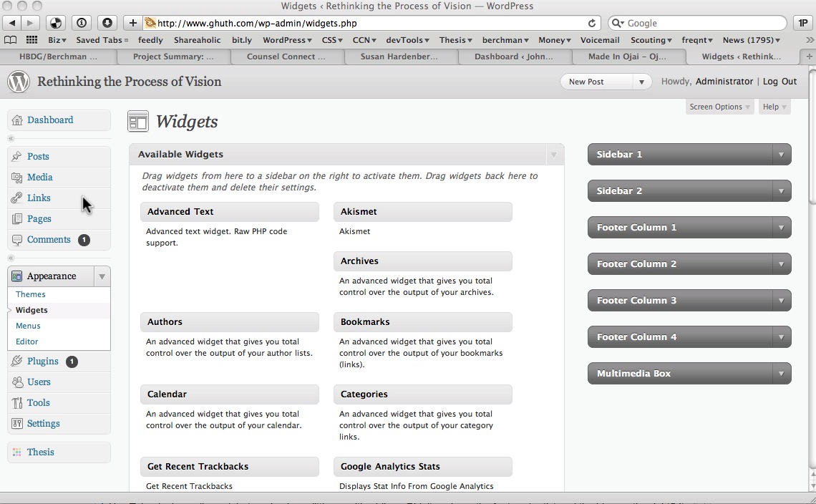Click the Thesis menu icon
Screen dimensions: 816x504
[x=17, y=452]
